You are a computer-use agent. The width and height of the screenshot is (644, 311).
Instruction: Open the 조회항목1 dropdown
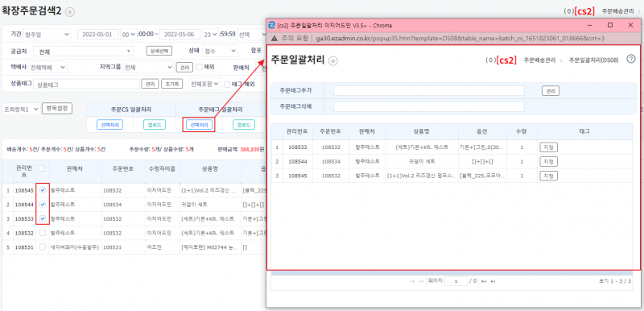[22, 109]
